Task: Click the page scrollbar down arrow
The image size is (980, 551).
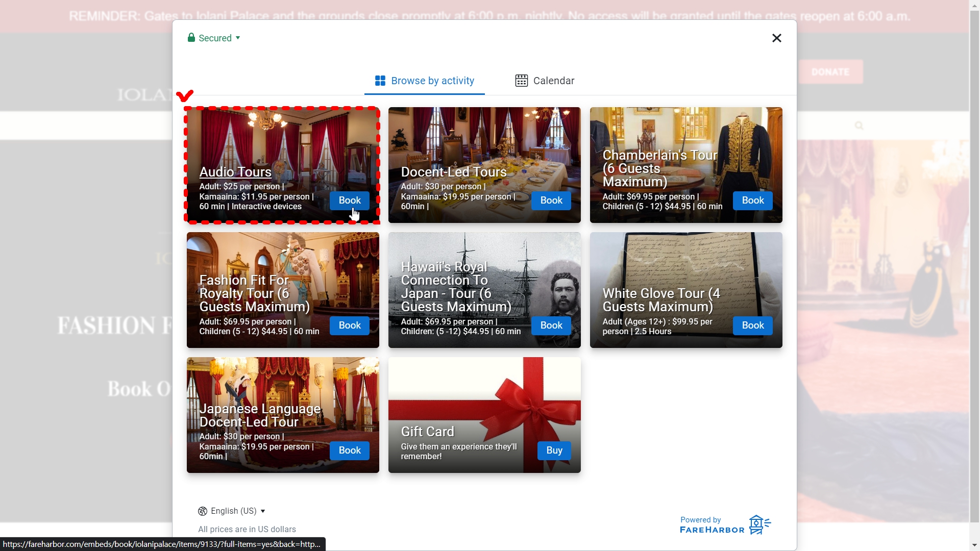Action: click(974, 545)
